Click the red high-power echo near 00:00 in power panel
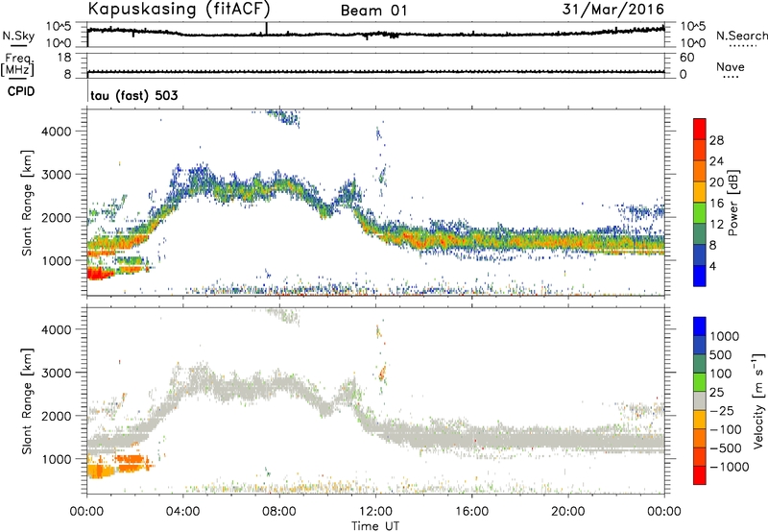The width and height of the screenshot is (768, 532). point(100,274)
